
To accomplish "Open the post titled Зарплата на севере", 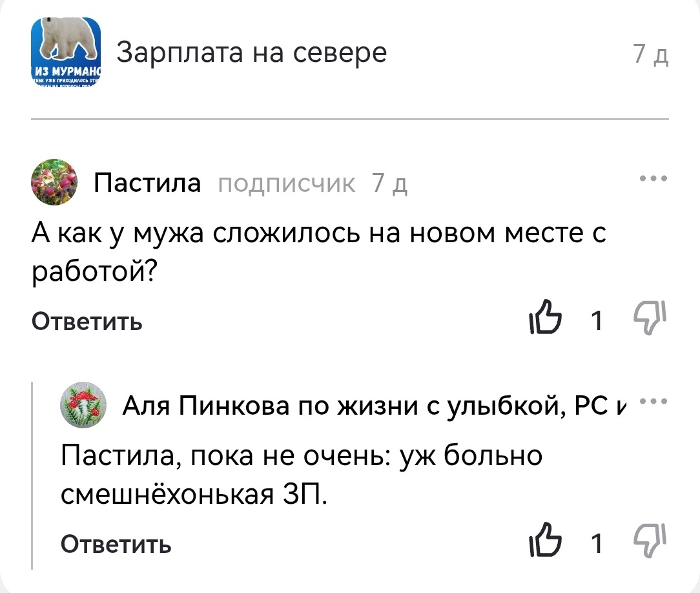I will click(251, 52).
